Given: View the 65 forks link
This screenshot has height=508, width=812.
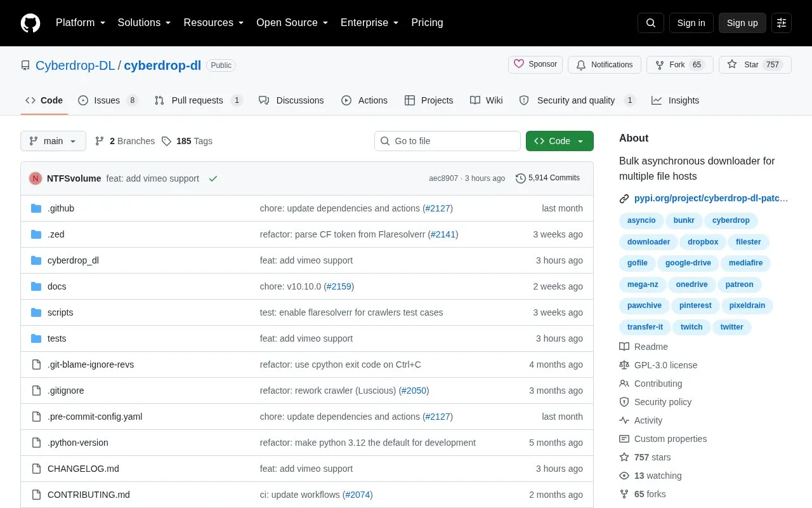Looking at the screenshot, I should [x=643, y=494].
